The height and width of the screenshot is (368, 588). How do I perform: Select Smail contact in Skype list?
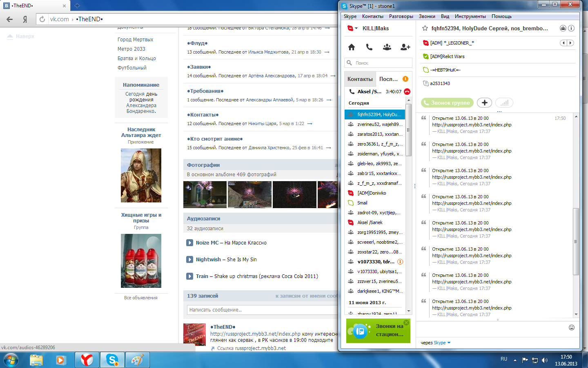375,203
